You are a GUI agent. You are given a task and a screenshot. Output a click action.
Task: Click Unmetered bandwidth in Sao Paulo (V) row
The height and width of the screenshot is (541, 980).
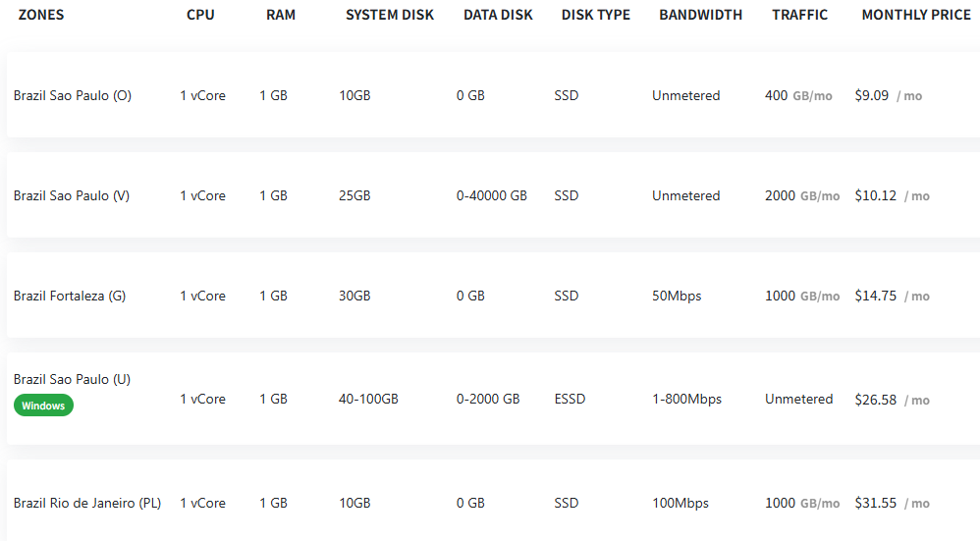[685, 195]
